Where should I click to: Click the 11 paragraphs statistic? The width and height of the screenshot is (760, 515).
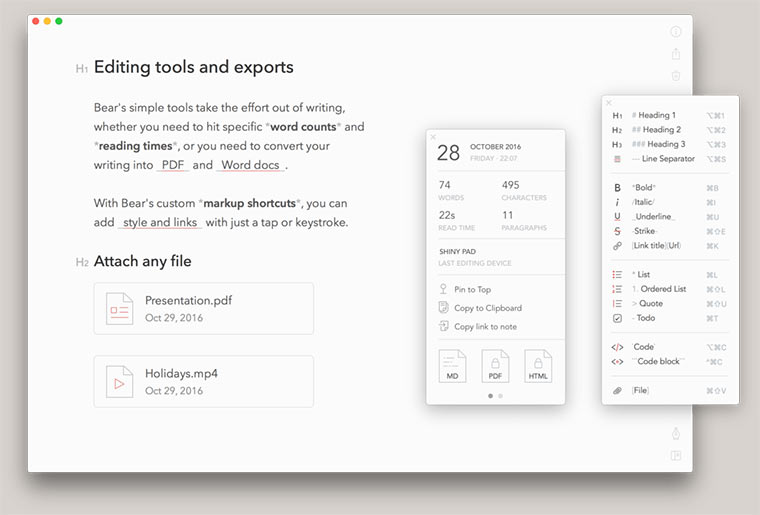(523, 220)
